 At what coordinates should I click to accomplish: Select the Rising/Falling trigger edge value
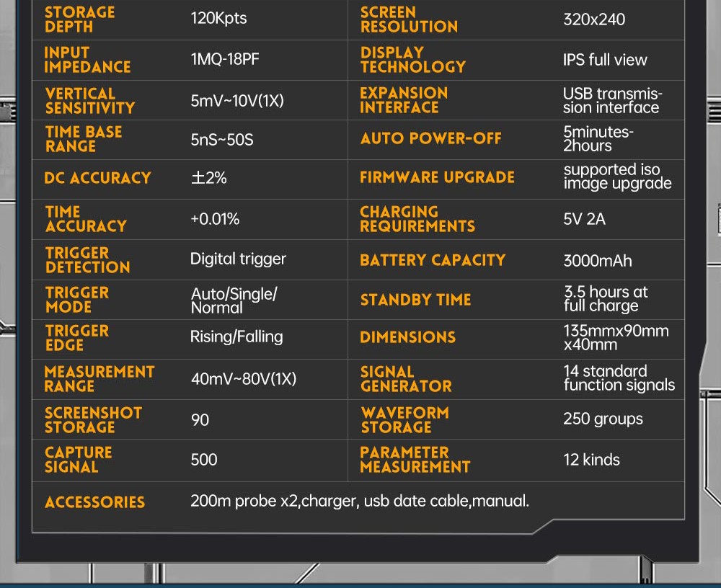pos(236,337)
